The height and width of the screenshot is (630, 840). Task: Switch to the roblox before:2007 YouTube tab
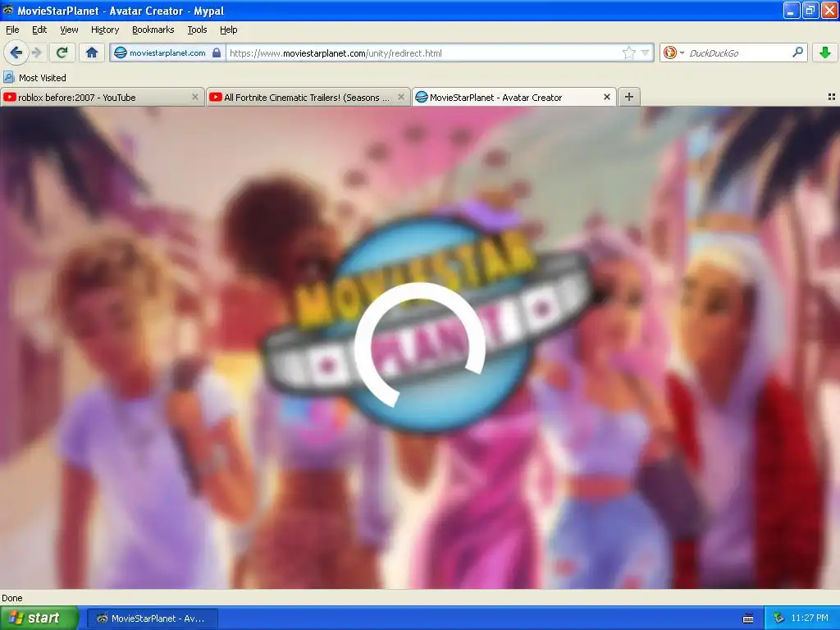pos(102,97)
